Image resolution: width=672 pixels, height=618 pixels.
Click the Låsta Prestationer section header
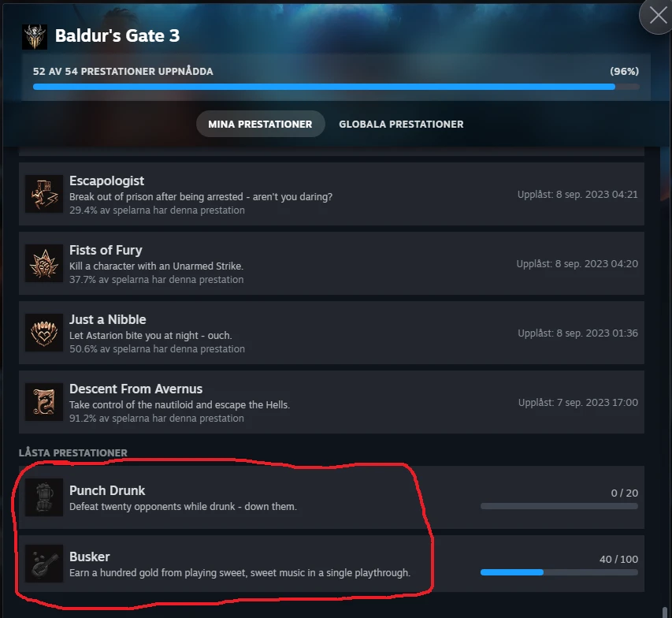click(72, 452)
